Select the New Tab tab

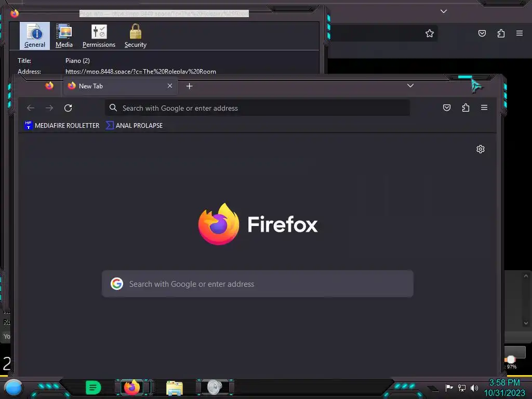tap(121, 86)
